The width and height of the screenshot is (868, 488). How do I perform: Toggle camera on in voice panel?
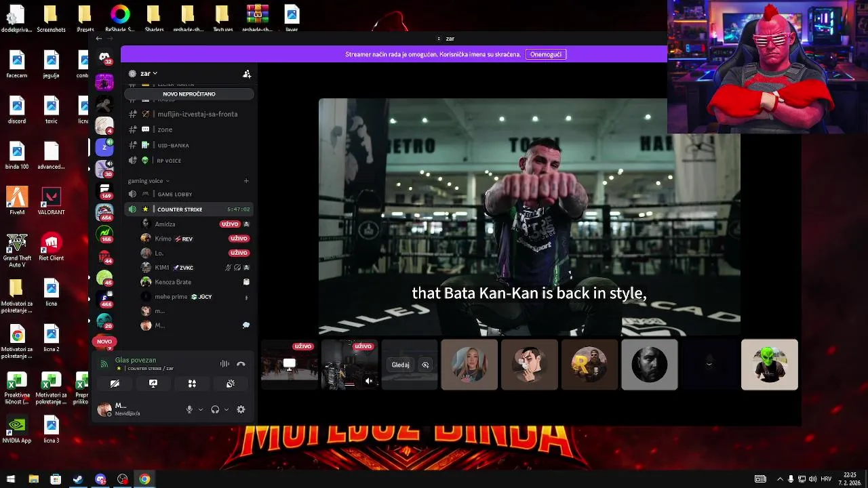[115, 384]
